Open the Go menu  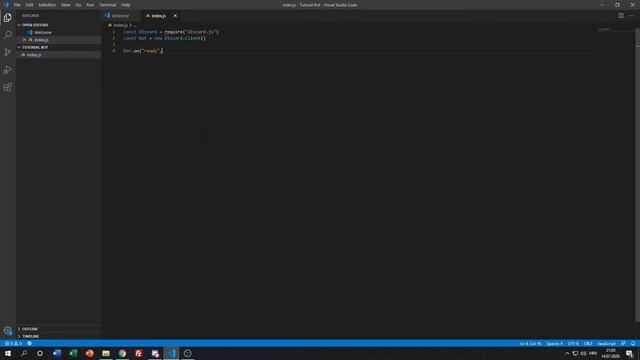pos(78,5)
